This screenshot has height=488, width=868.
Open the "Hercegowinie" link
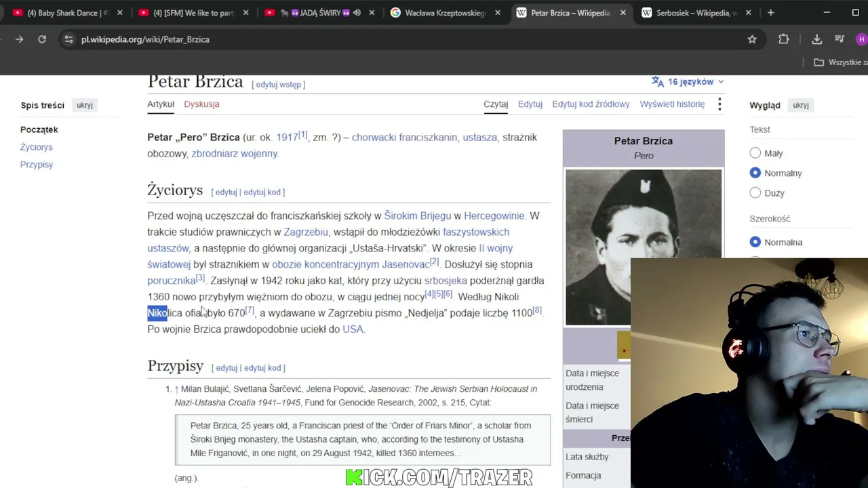(494, 216)
